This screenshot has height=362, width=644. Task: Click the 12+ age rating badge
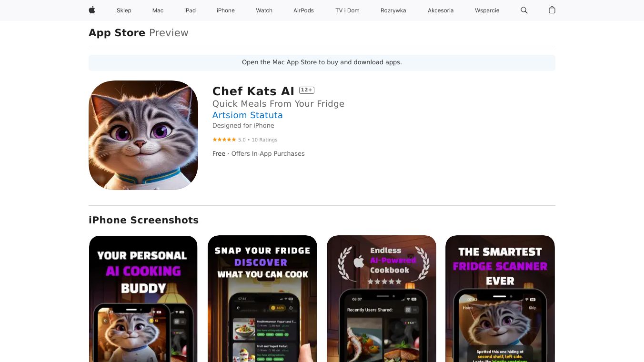coord(307,90)
